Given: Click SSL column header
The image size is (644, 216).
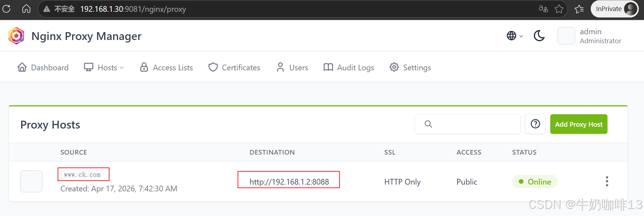Looking at the screenshot, I should pyautogui.click(x=390, y=152).
